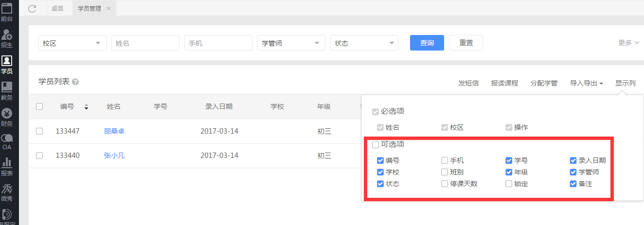Screen dimensions: 644x225
Task: Click 学号 column header
Action: tap(161, 106)
